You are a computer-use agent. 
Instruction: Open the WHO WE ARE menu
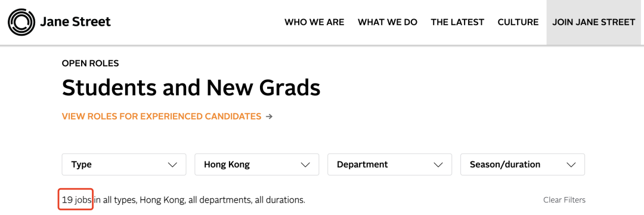(314, 22)
